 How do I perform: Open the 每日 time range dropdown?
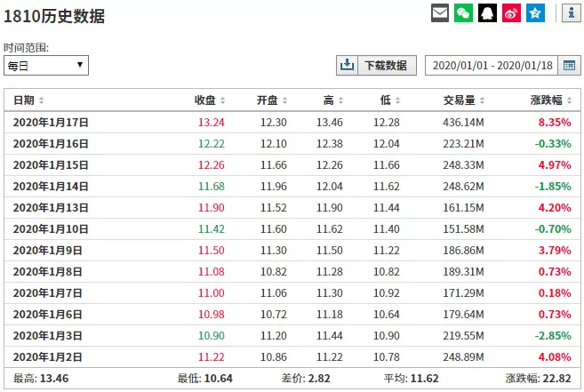pos(46,65)
